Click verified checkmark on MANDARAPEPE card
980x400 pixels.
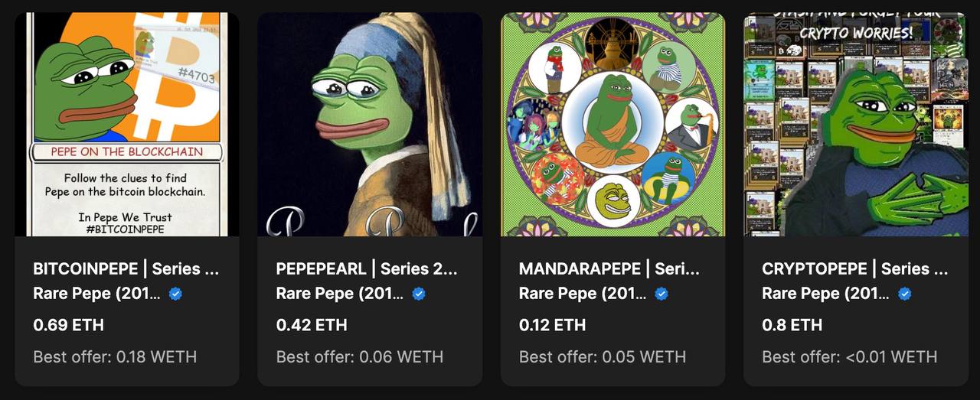pos(661,294)
